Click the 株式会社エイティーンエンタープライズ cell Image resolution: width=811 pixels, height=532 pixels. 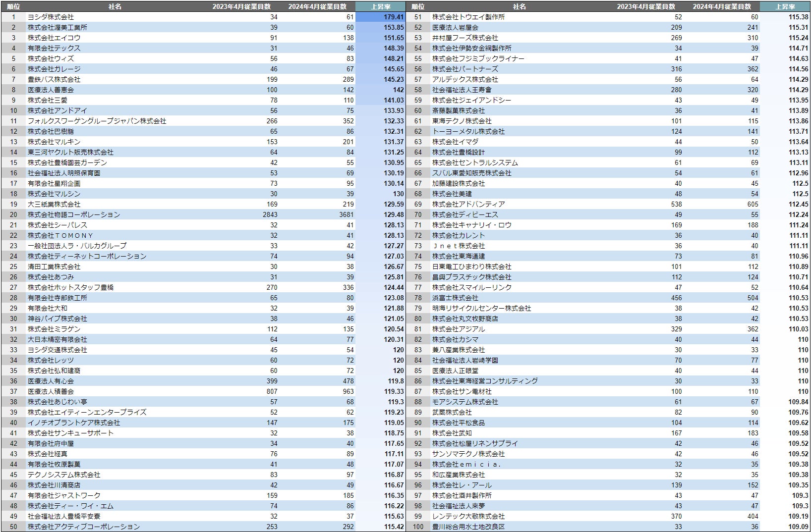tap(87, 412)
